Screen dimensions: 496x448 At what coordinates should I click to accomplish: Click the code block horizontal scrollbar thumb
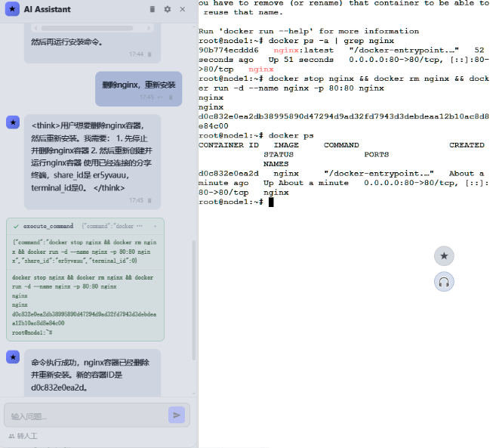[87, 29]
